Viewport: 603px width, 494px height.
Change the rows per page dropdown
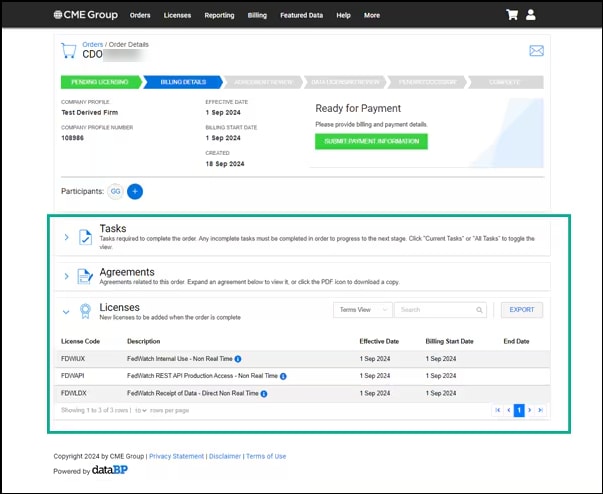[x=141, y=410]
